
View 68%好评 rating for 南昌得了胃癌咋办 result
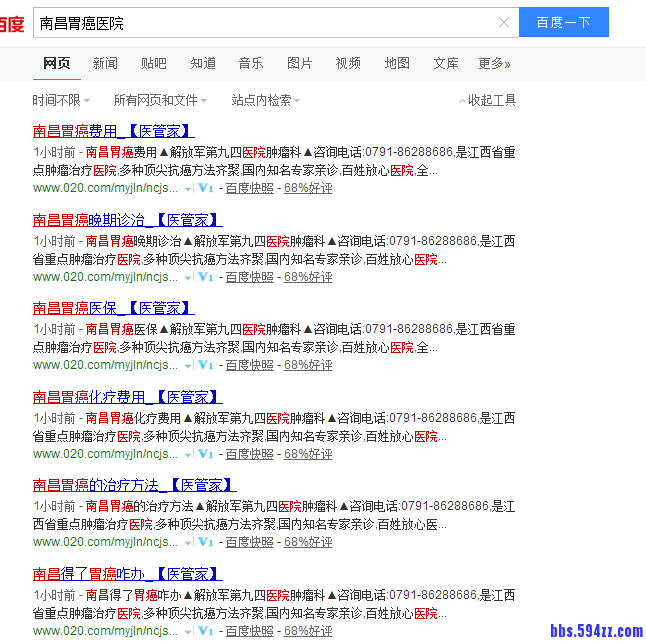pos(308,631)
